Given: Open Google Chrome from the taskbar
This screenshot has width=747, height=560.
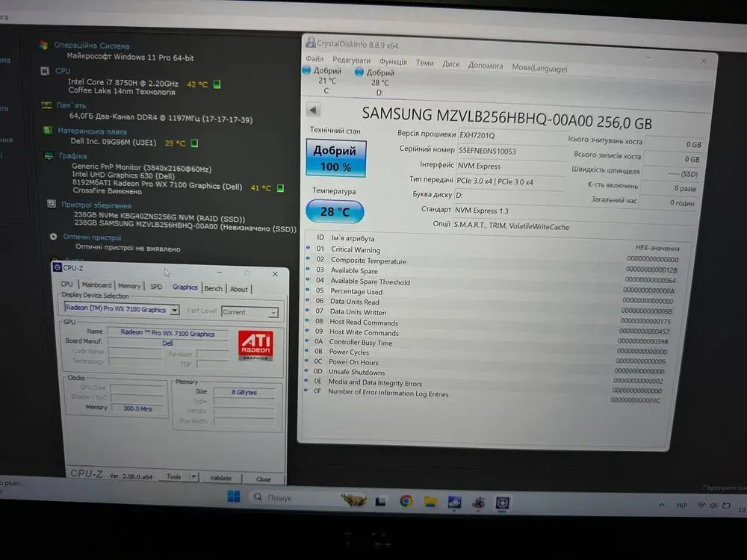Looking at the screenshot, I should [x=406, y=501].
